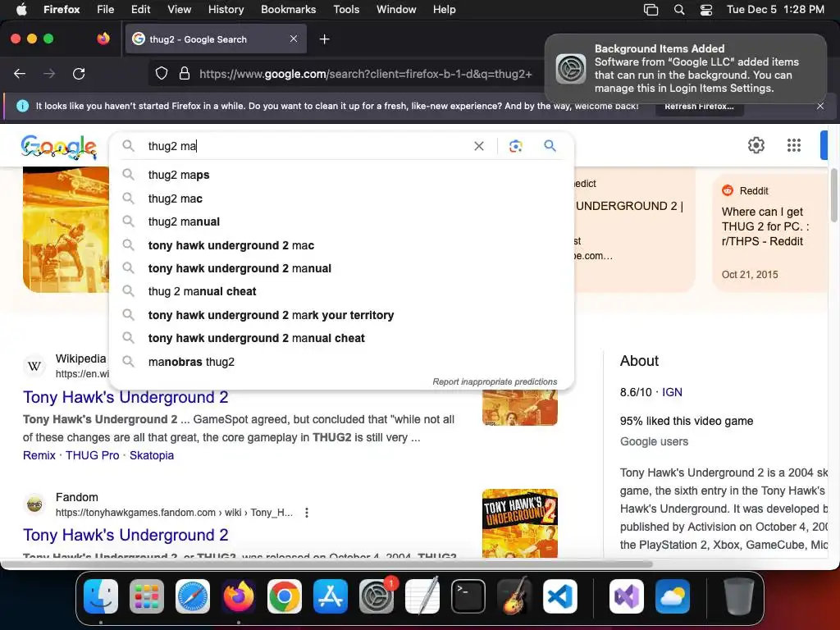The height and width of the screenshot is (630, 840).
Task: Open Fandom Tony Hawk's Underground 2 result
Action: [x=126, y=535]
